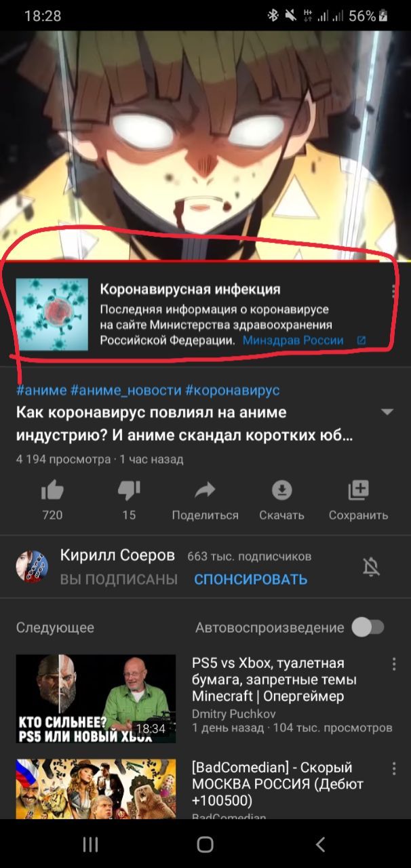The height and width of the screenshot is (868, 411).
Task: Open the Кирилл Соеров channel avatar
Action: [32, 566]
